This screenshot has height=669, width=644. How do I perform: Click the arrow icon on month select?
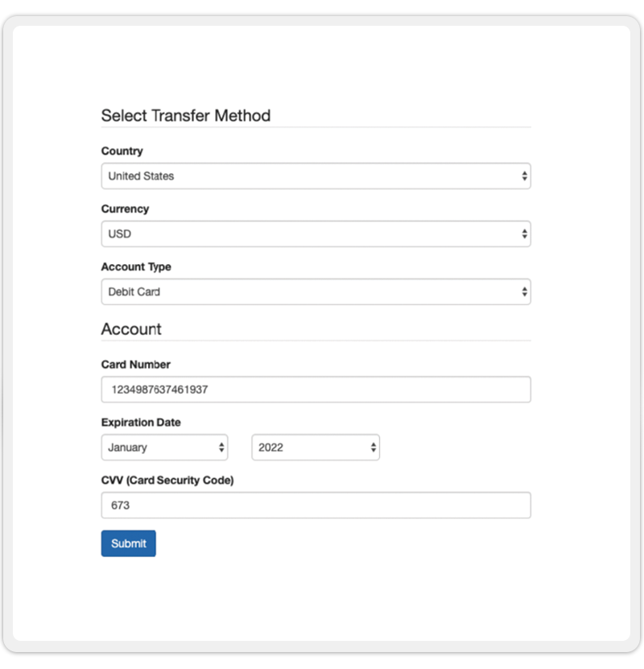(x=221, y=448)
